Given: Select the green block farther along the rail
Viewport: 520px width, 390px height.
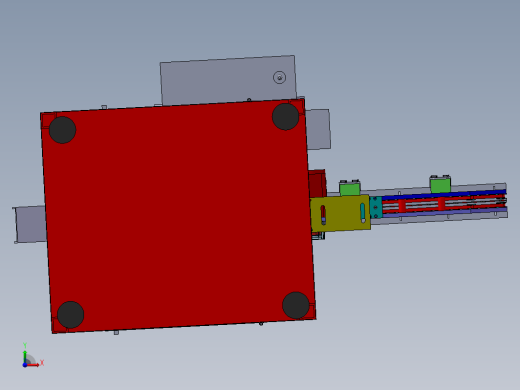Looking at the screenshot, I should pyautogui.click(x=440, y=185).
